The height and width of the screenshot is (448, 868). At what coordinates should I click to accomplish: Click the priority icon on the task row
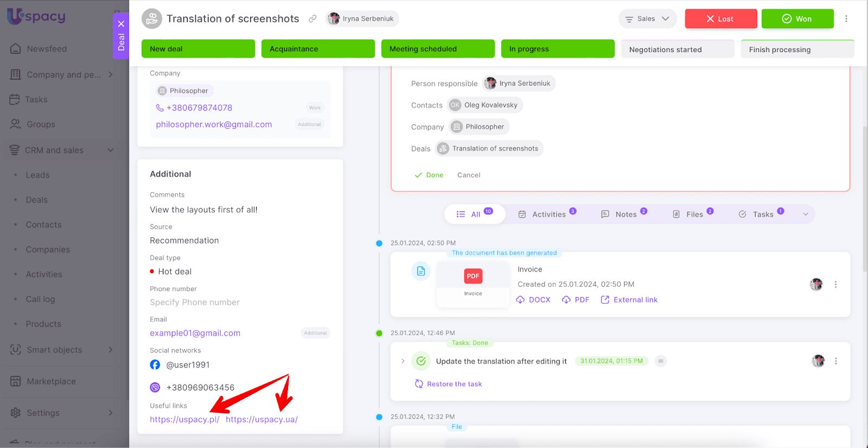tap(660, 361)
